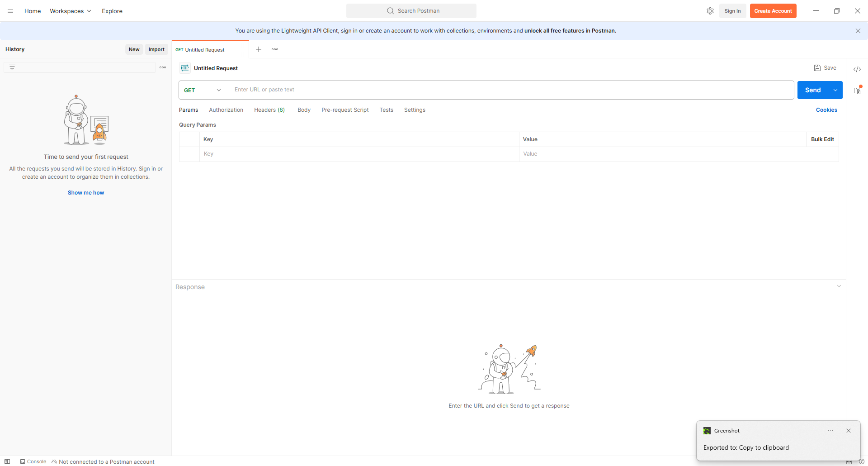
Task: Expand the Send button dropdown arrow
Action: (835, 90)
